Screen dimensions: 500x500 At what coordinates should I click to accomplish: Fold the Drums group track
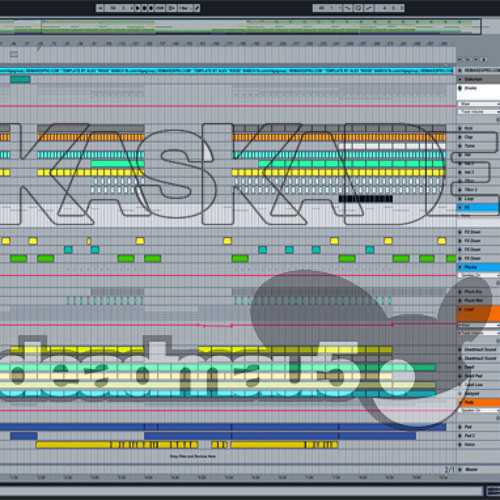(460, 88)
